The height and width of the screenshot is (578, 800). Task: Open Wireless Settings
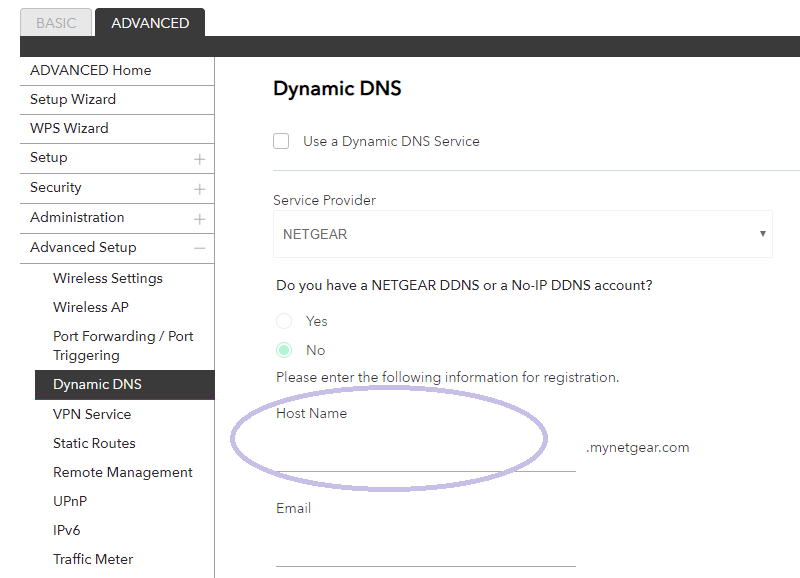108,279
